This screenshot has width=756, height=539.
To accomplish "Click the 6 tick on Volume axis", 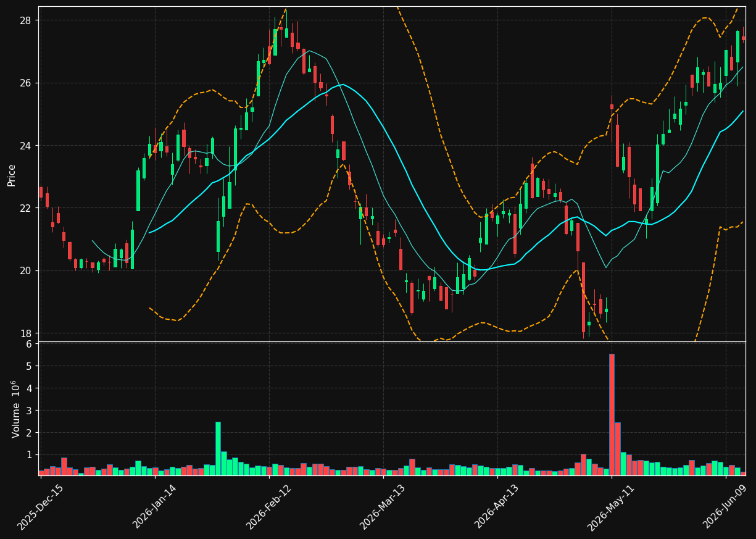I will pos(28,344).
